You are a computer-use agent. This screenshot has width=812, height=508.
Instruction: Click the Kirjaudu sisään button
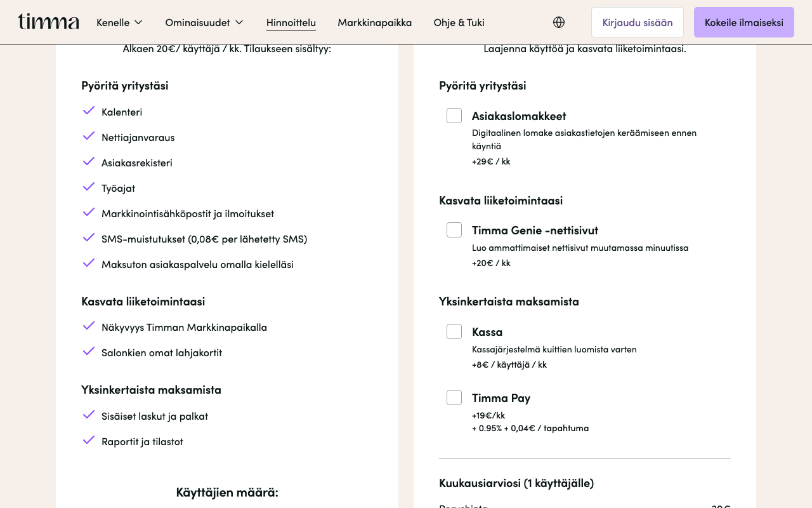(x=638, y=22)
